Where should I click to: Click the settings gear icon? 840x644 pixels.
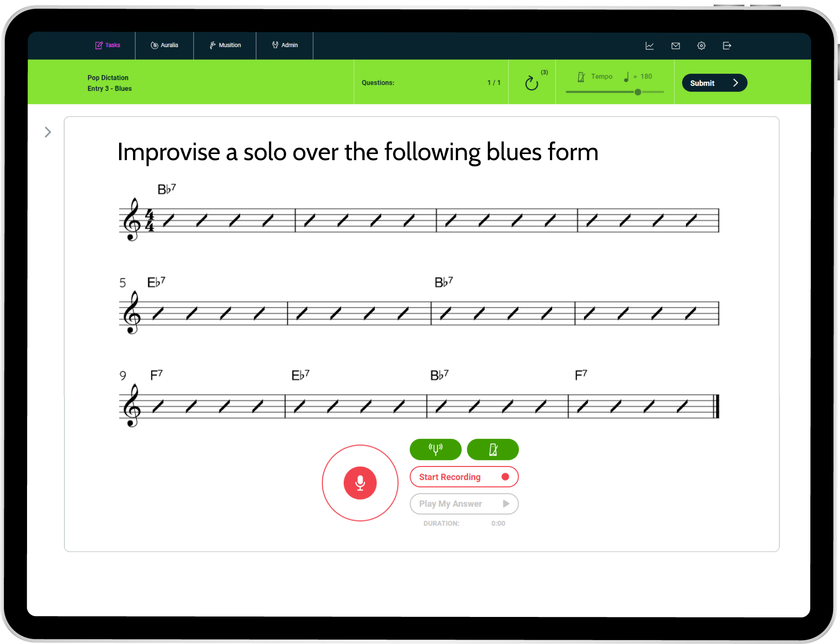702,45
